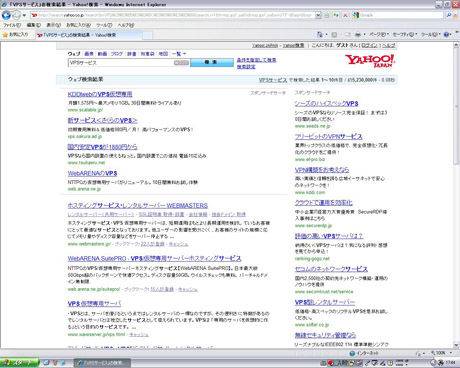
Task: Open the フリービットのVPNサービス sidebar ad
Action: 328,136
